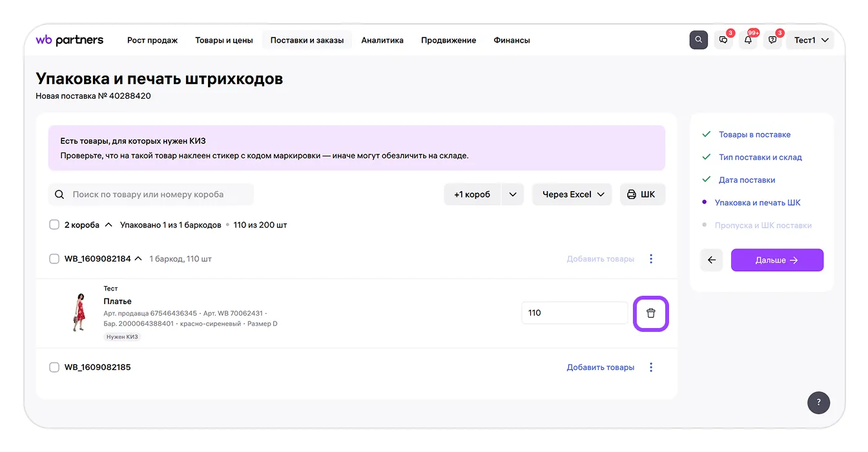The height and width of the screenshot is (452, 868).
Task: Open the Поставки и заказы menu
Action: point(307,40)
